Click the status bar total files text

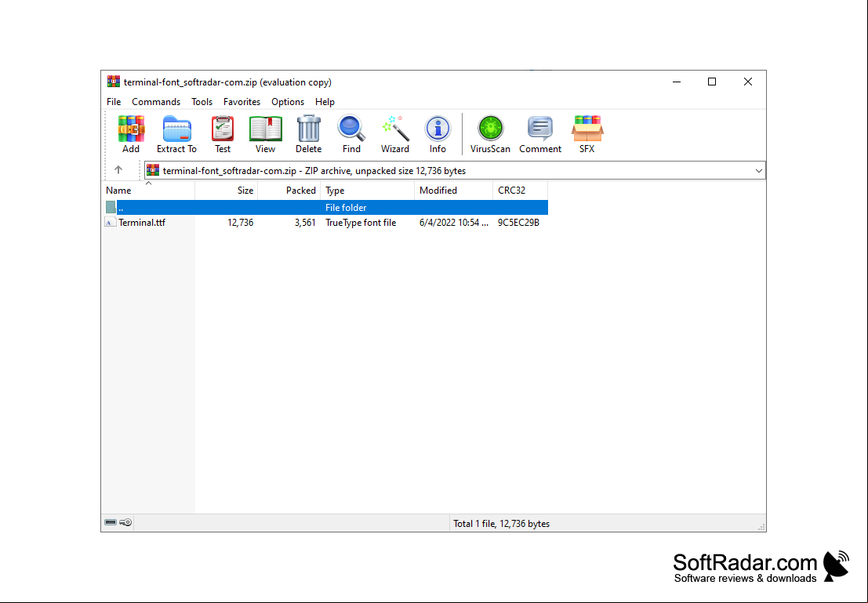click(502, 523)
